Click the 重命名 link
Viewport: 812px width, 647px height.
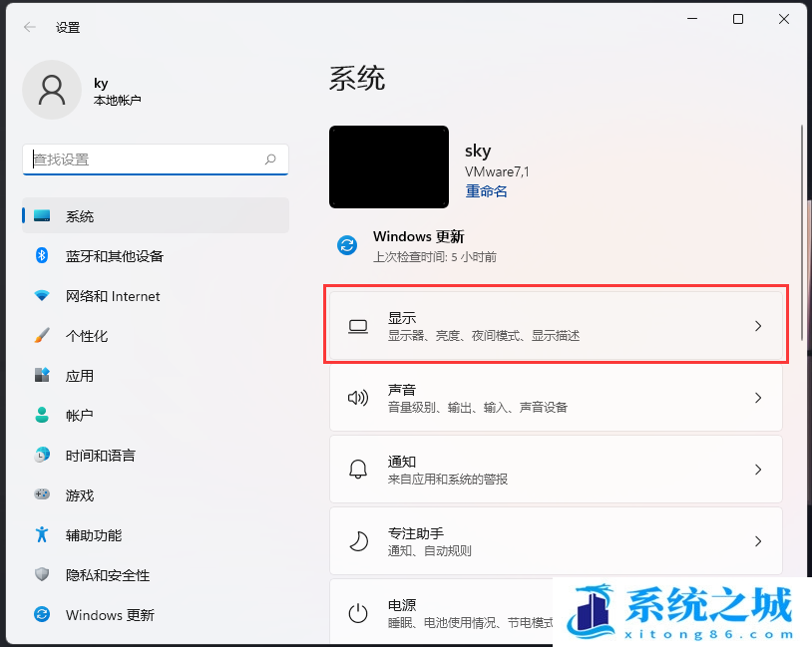[x=486, y=191]
